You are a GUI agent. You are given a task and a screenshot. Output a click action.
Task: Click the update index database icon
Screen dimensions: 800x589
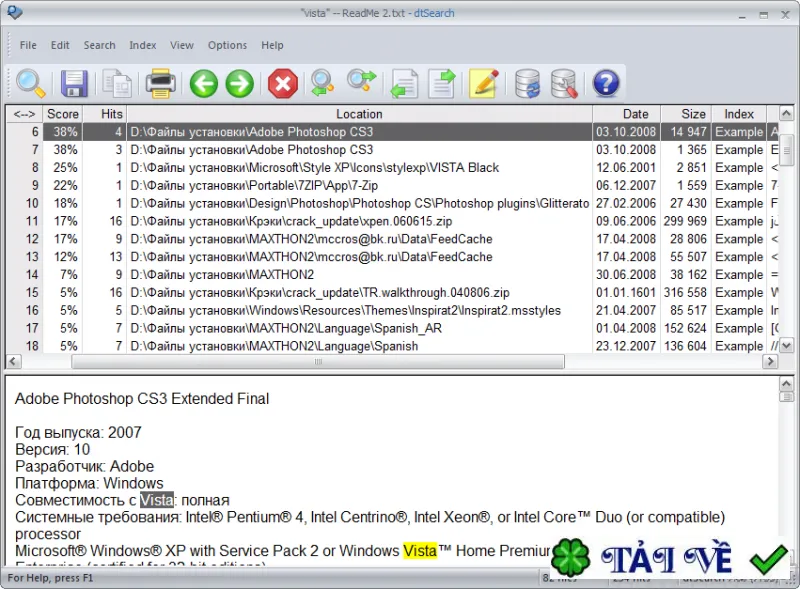(x=527, y=83)
